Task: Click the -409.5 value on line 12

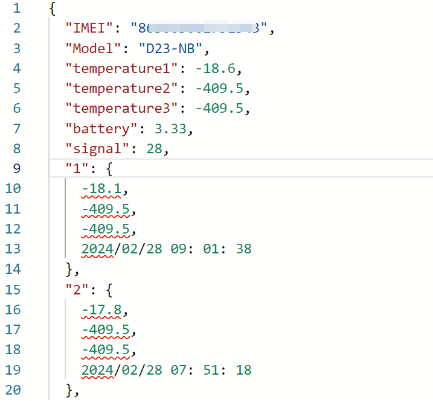Action: pyautogui.click(x=105, y=229)
